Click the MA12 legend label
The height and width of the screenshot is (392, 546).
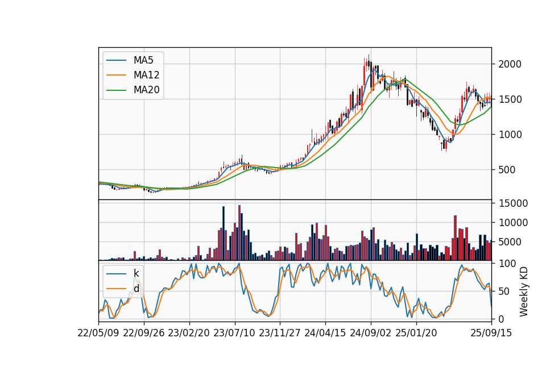[x=146, y=75]
